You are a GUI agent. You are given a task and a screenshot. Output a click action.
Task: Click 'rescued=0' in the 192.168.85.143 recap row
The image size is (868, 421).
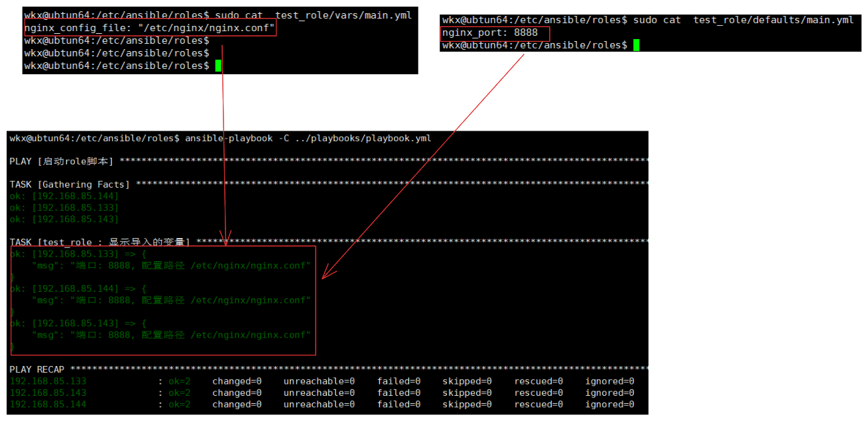(x=538, y=392)
